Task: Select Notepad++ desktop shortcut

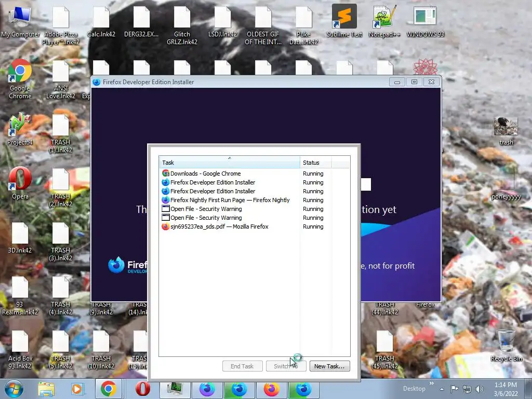Action: point(384,21)
